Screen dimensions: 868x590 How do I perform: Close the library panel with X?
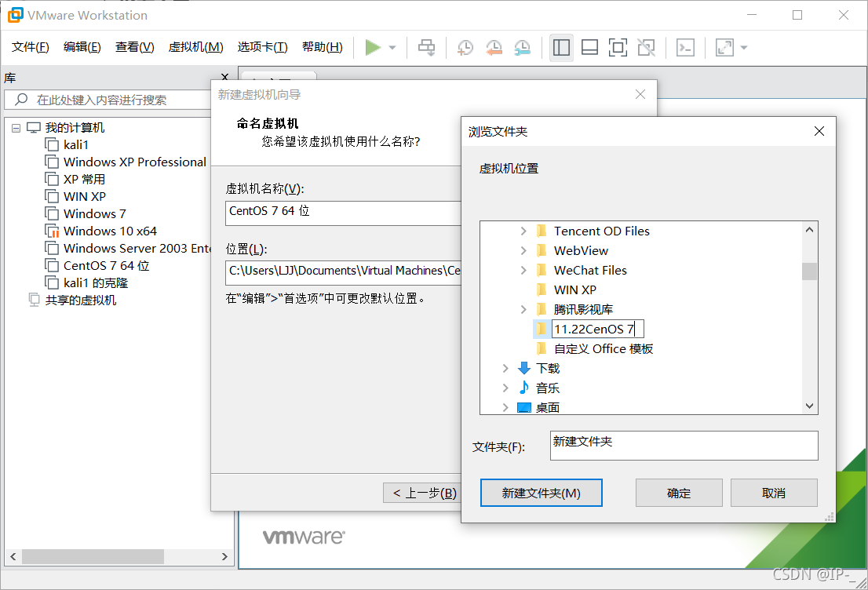pyautogui.click(x=224, y=77)
